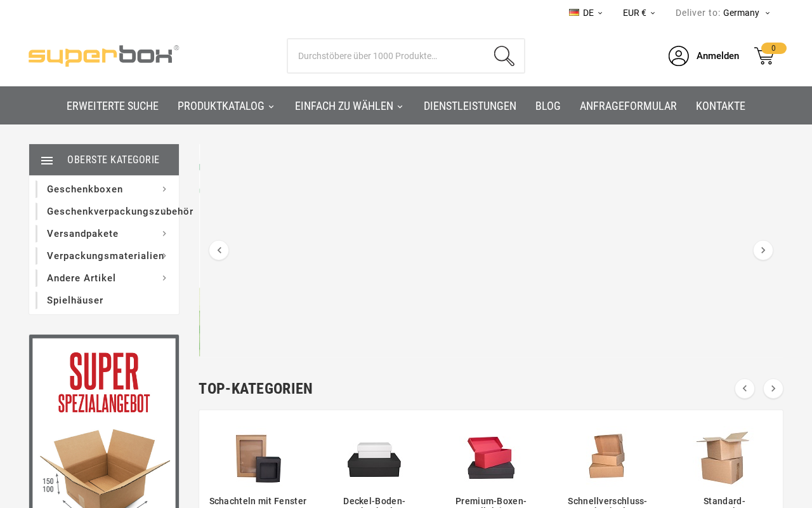Screen dimensions: 812x508
Task: Show previous Top-Kategorien items
Action: (x=745, y=389)
